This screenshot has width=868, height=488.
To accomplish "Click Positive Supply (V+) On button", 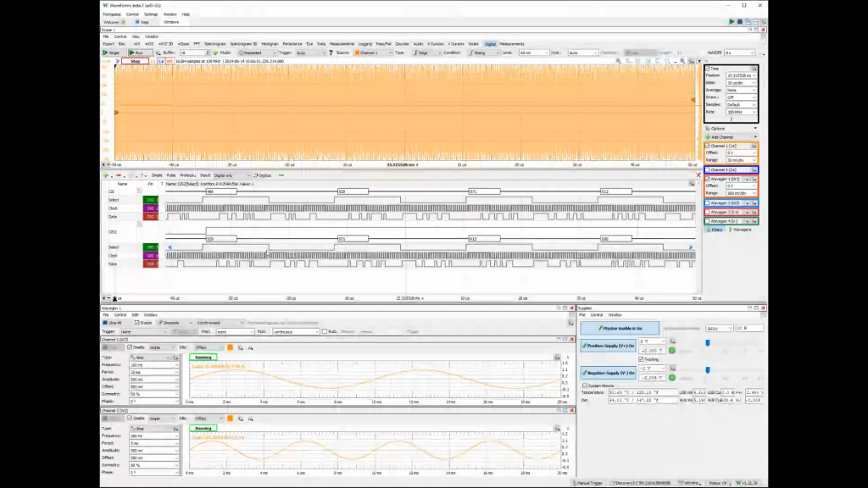I will (x=608, y=346).
